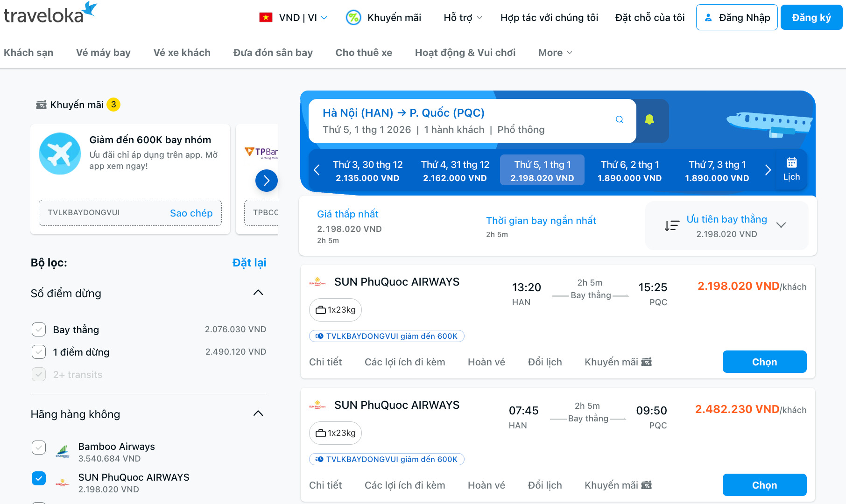Uncheck the 1 điểm dừng filter
Viewport: 846px width, 504px height.
[x=39, y=352]
